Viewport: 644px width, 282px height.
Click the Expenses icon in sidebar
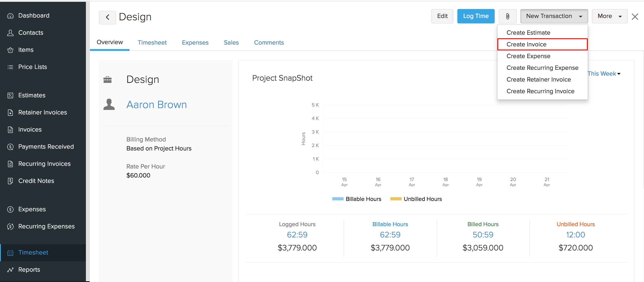[x=11, y=209]
